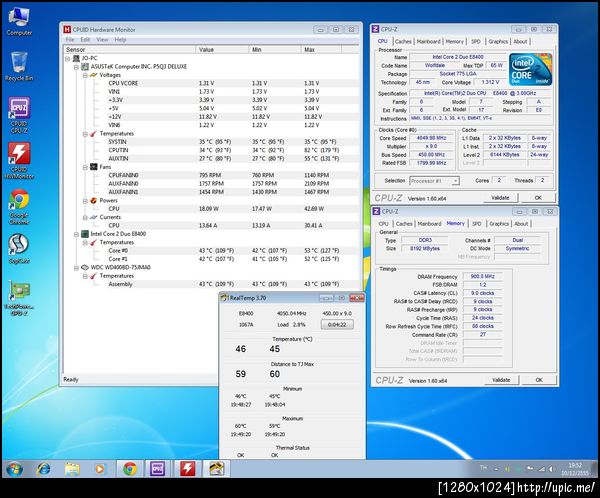Click the RealTemp 0:04:22 timer button
The width and height of the screenshot is (600, 498).
point(337,325)
